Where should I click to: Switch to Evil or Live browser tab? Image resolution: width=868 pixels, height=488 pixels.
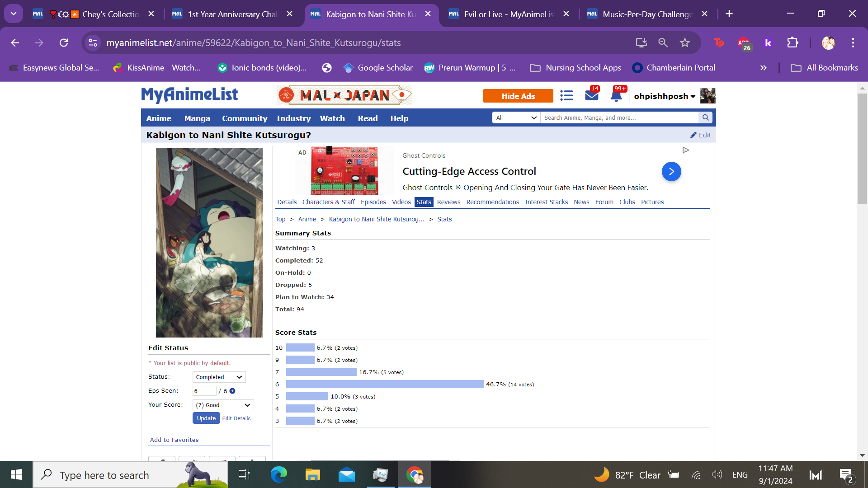point(509,14)
